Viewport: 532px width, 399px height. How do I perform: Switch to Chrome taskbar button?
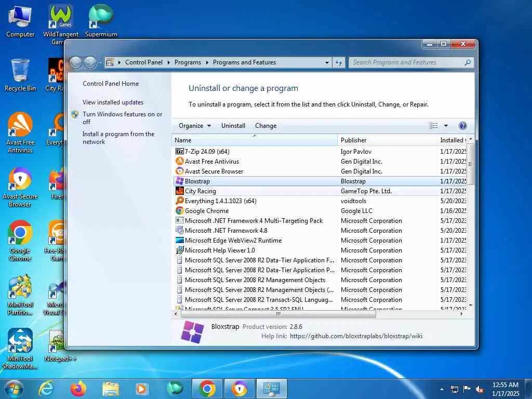[x=207, y=389]
